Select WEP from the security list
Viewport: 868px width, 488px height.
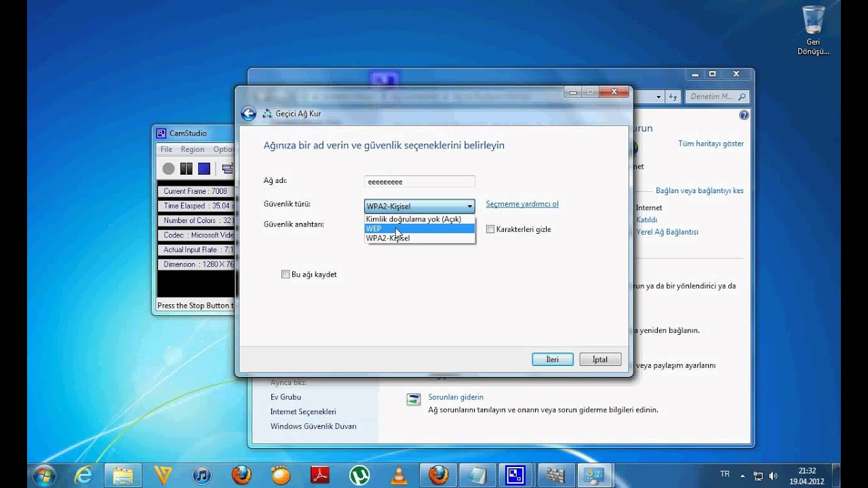(420, 229)
